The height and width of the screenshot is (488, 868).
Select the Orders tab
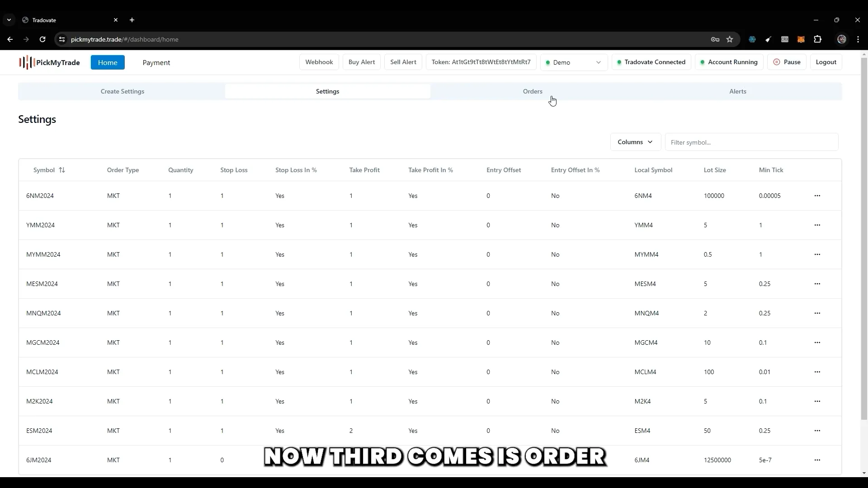click(533, 91)
